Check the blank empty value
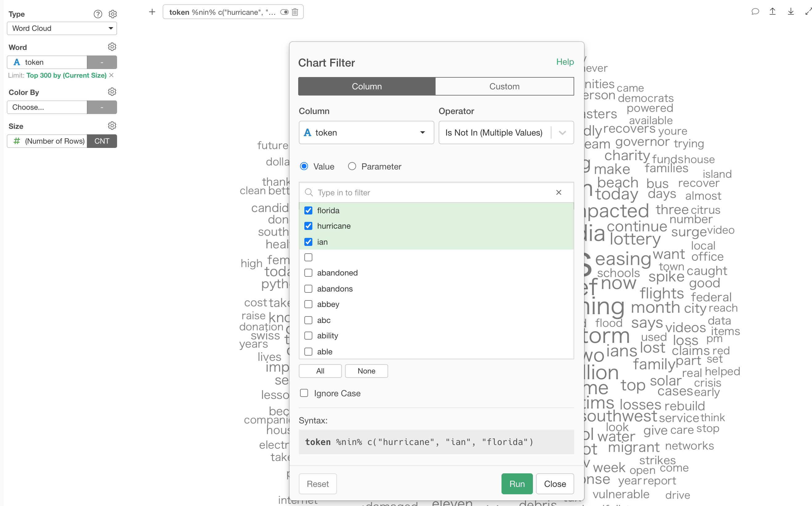The image size is (812, 506). coord(308,257)
